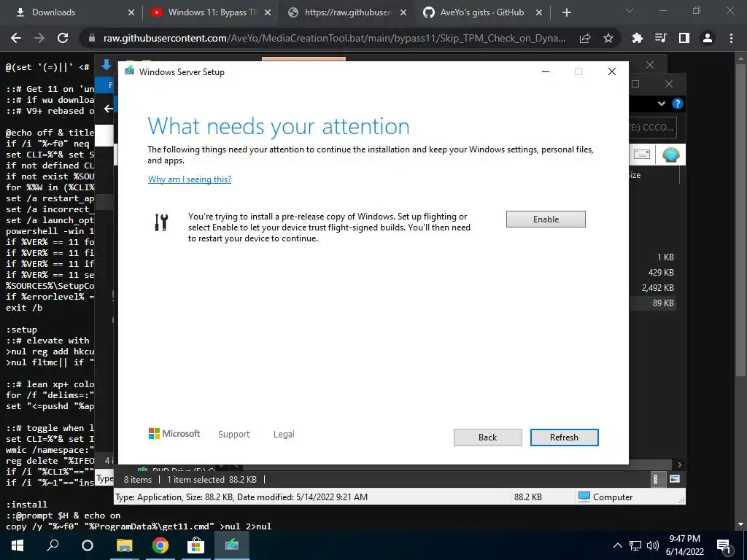Click the Microsoft logo in the Setup footer

click(174, 433)
